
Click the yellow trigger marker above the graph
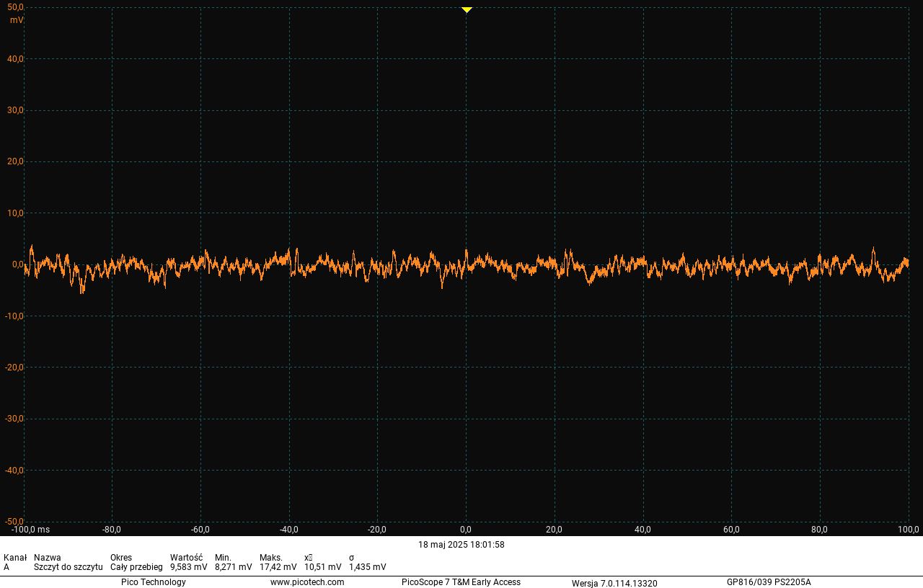(467, 10)
